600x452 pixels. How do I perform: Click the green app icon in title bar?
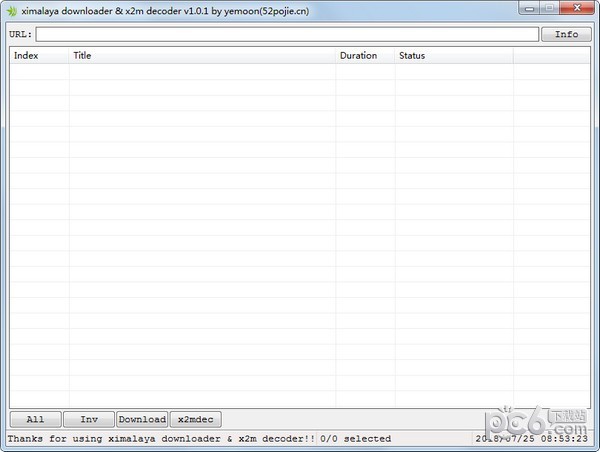[x=12, y=11]
